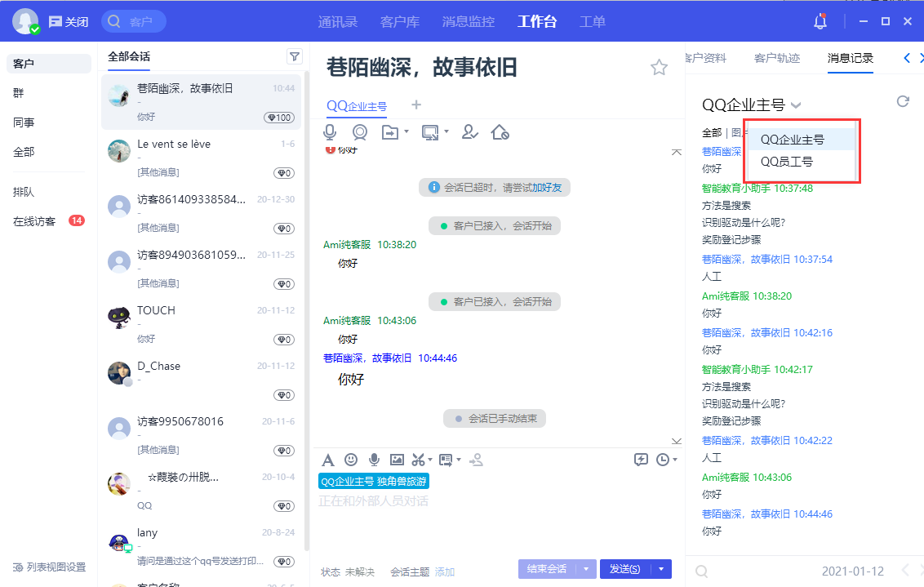Open the 工单 tab

[593, 22]
